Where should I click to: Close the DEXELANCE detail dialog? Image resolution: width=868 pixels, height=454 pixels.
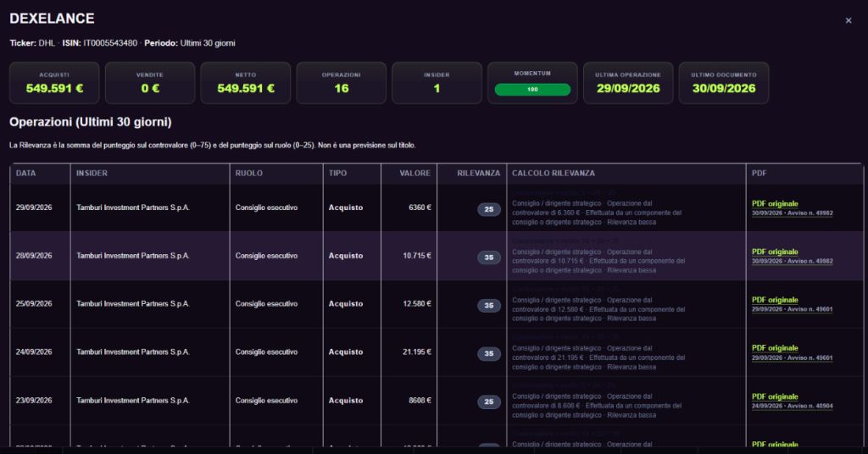pyautogui.click(x=848, y=20)
